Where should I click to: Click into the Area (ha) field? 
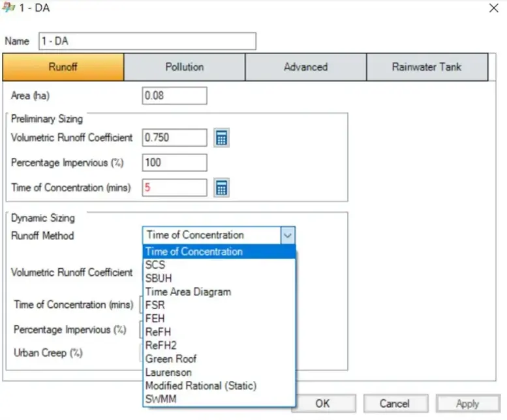(175, 96)
